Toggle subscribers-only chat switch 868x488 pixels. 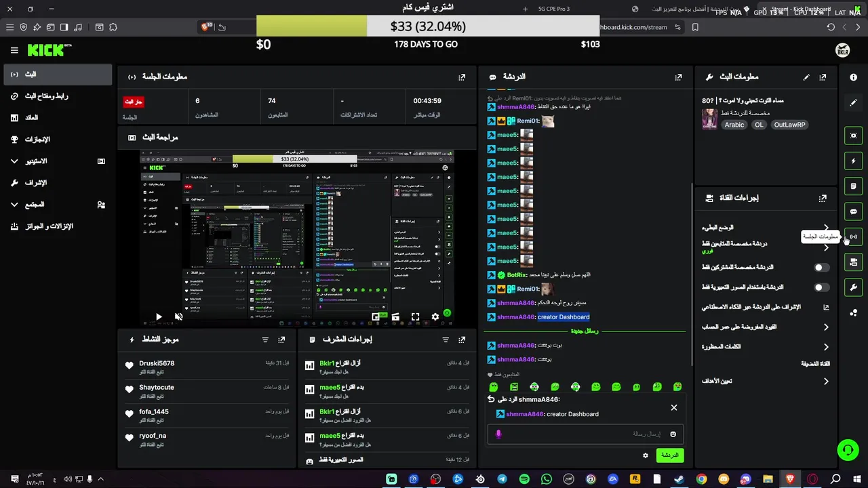[x=821, y=268]
